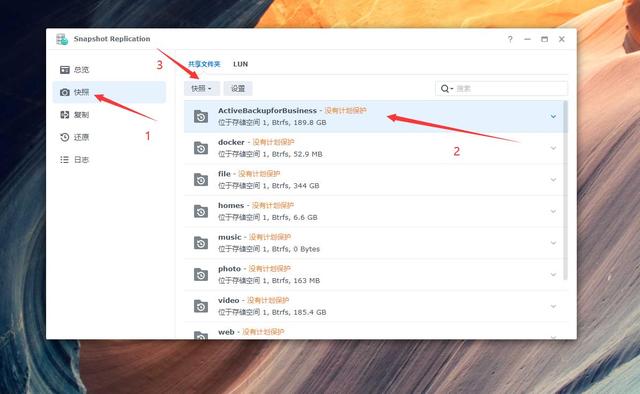The image size is (640, 394).
Task: Click the Snapshot Replication app logo
Action: (62, 39)
